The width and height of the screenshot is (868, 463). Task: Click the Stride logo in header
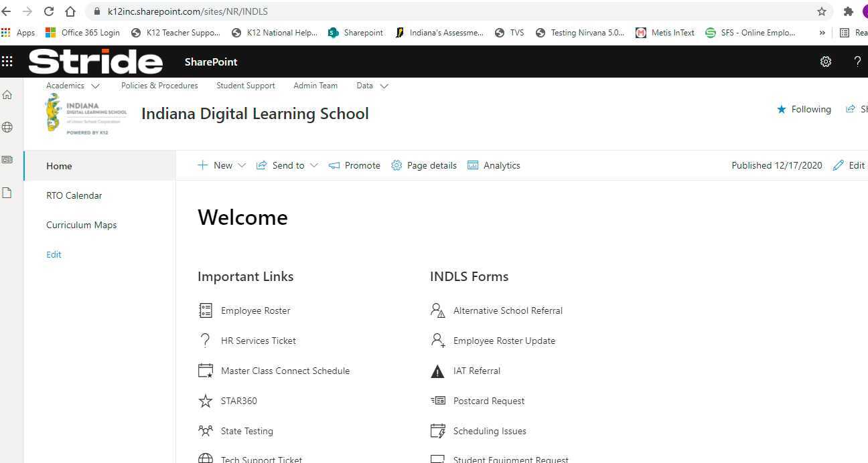(96, 62)
